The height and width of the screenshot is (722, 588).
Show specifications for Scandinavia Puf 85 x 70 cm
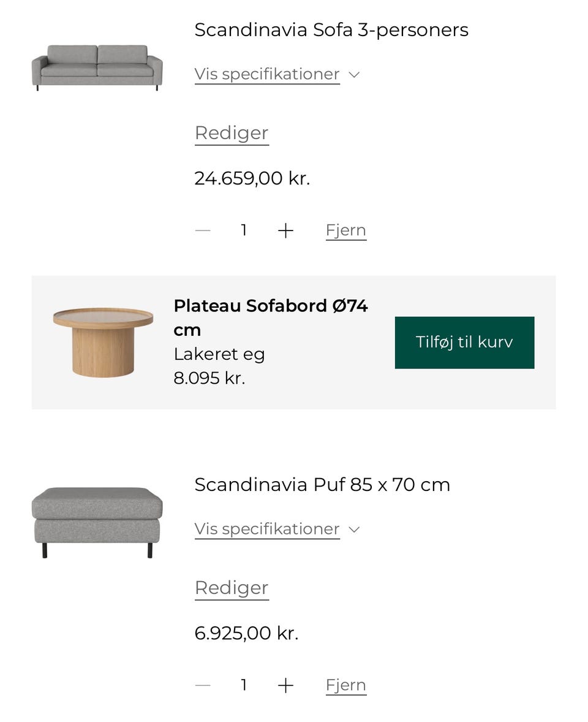click(x=266, y=528)
